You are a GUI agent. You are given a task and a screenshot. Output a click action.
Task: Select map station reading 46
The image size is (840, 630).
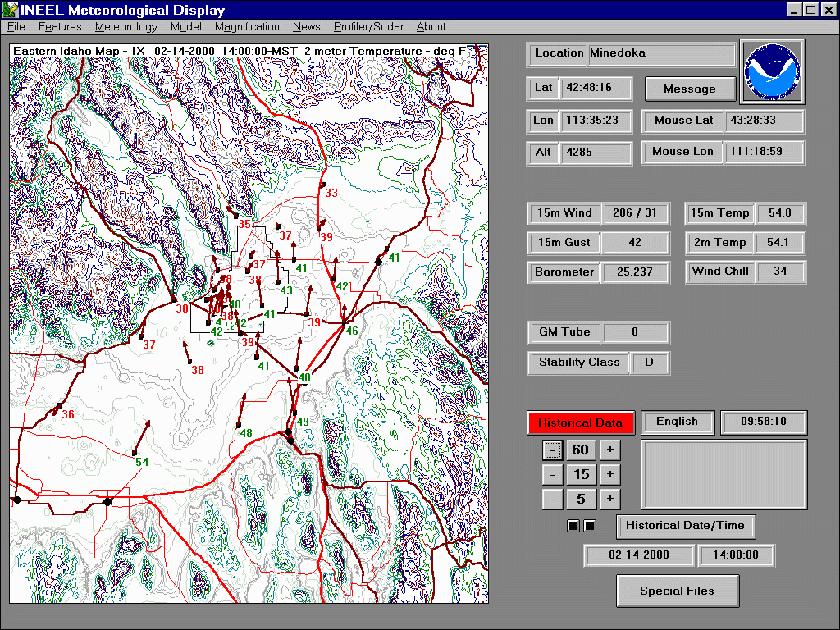point(351,331)
